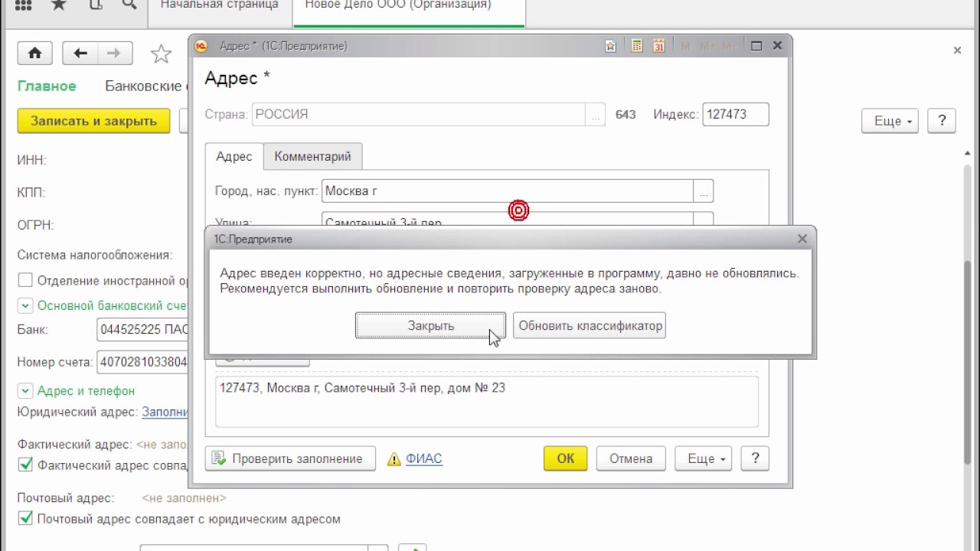980x551 pixels.
Task: Open calculator icon in Адрес title bar
Action: 636,46
